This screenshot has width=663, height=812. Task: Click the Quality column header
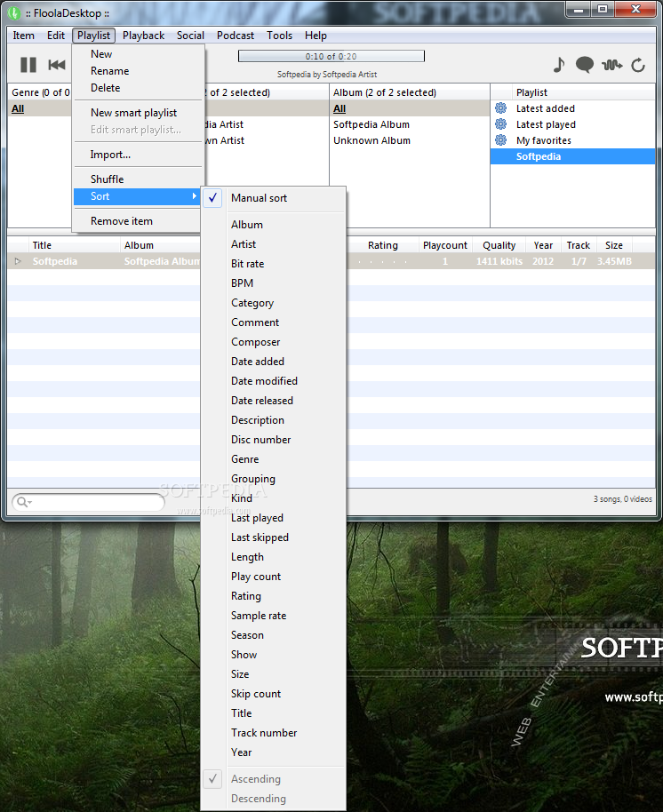(499, 245)
